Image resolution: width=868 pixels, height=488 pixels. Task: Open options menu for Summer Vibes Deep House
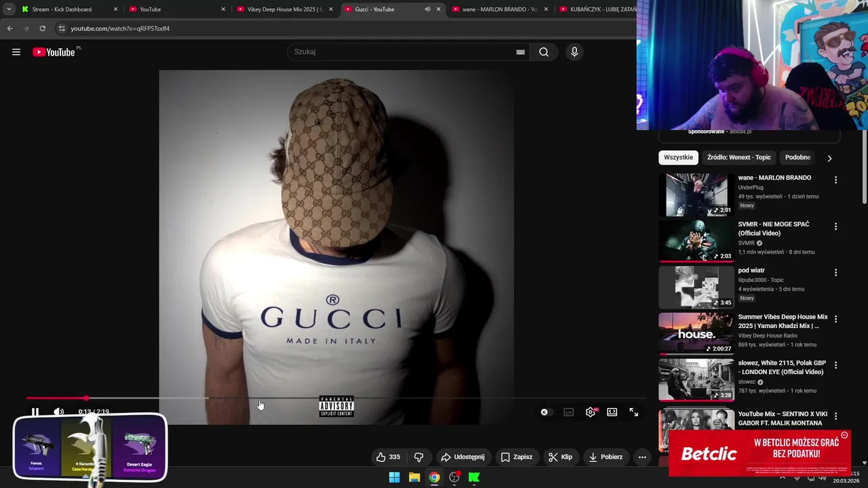tap(835, 319)
